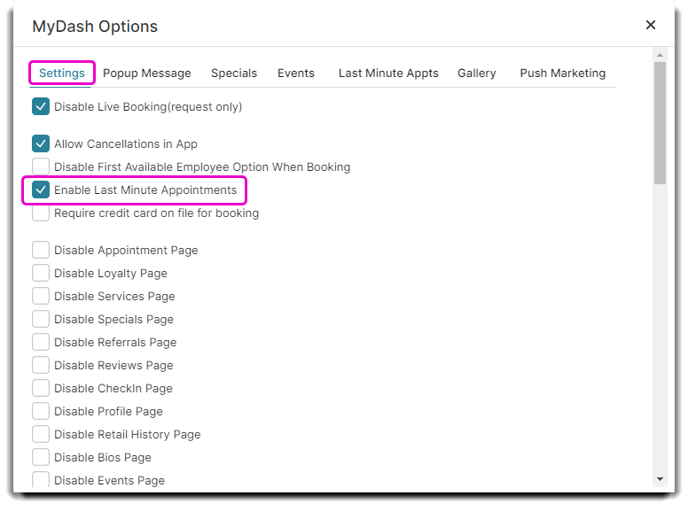
Task: Check Disable First Available Employee Option
Action: pyautogui.click(x=40, y=167)
